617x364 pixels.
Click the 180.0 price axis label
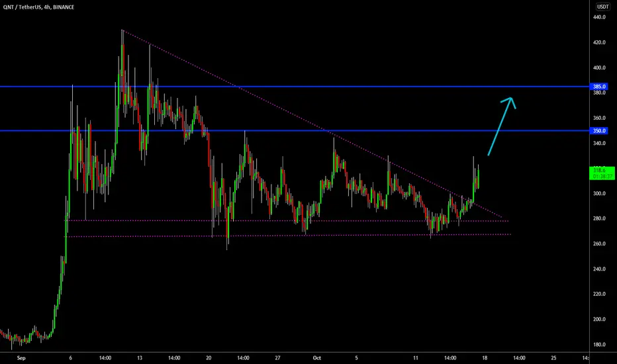click(x=599, y=345)
